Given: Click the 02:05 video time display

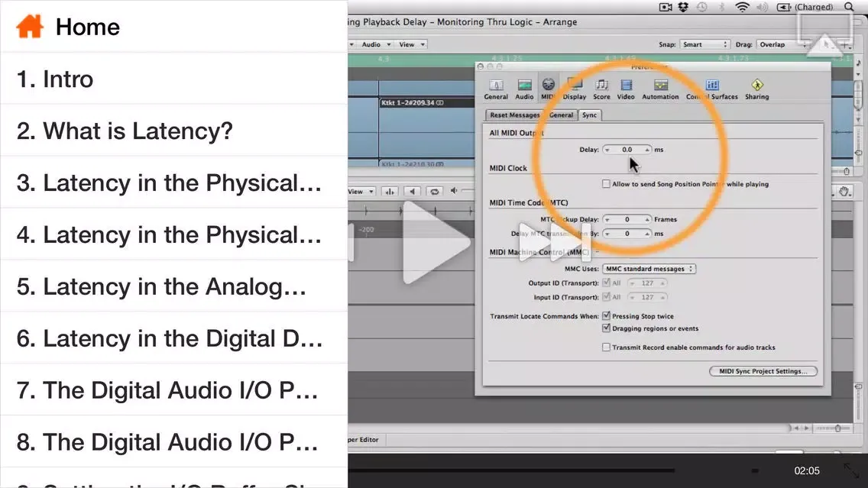Looking at the screenshot, I should (807, 471).
